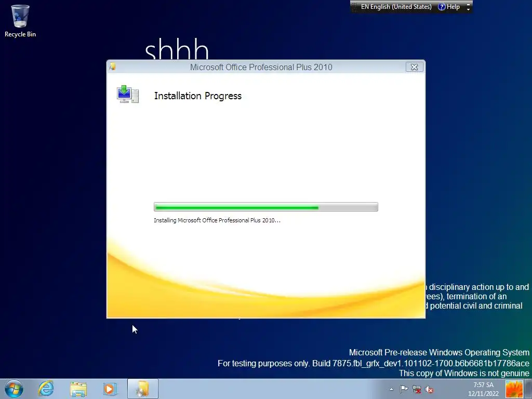Open the muted volume tray icon
Viewport: 532px width, 399px height.
(429, 390)
